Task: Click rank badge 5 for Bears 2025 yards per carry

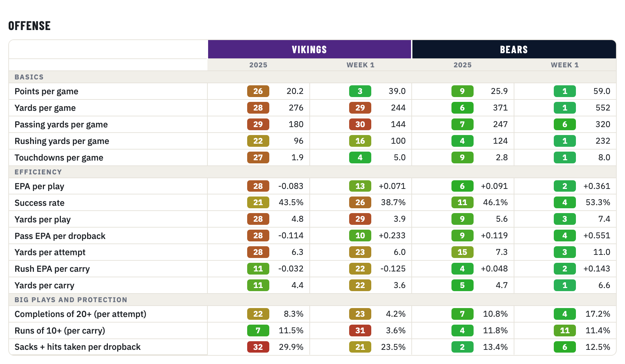Action: click(463, 285)
